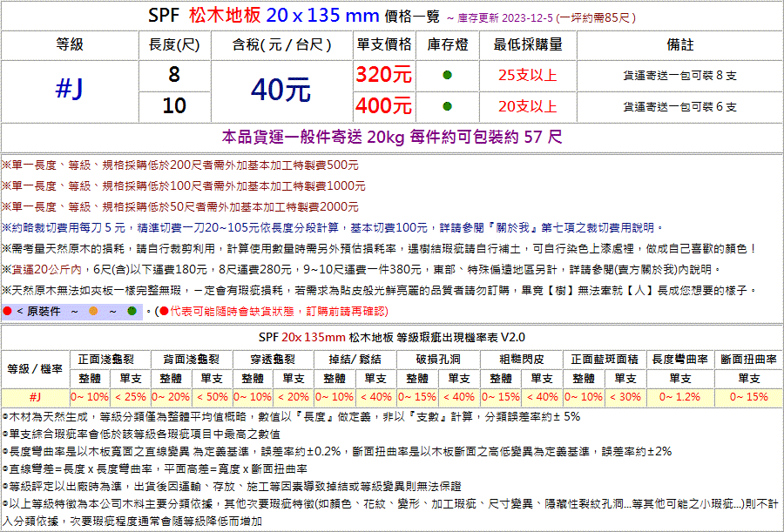Click the 破損孔洞 column header
Image resolution: width=784 pixels, height=532 pixels.
(x=438, y=359)
